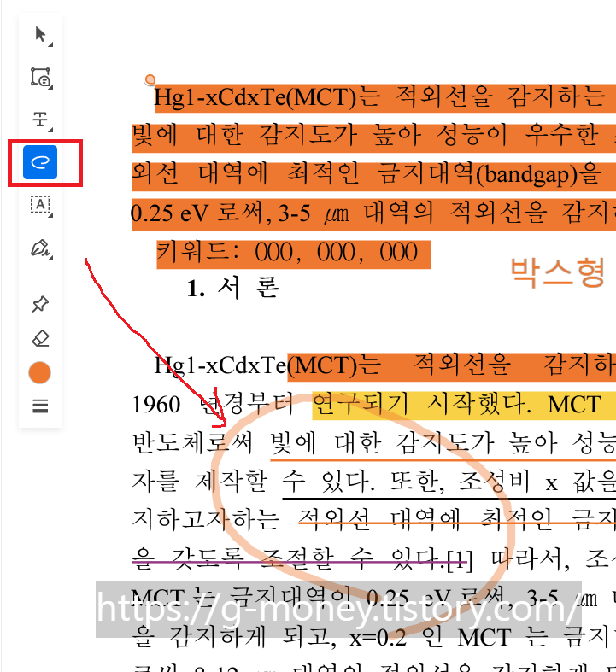Image resolution: width=616 pixels, height=672 pixels.
Task: Open the line thickness menu
Action: (40, 406)
